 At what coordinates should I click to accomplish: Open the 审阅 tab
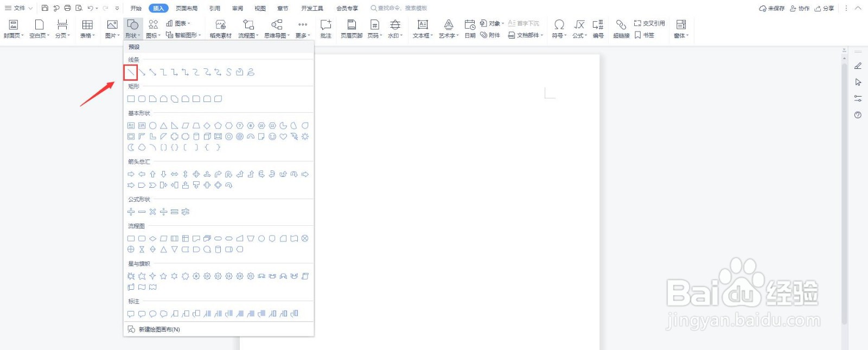pyautogui.click(x=238, y=8)
